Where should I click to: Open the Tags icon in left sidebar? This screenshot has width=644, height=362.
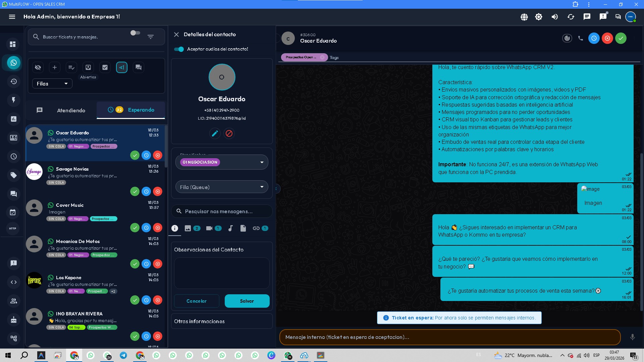(x=13, y=175)
